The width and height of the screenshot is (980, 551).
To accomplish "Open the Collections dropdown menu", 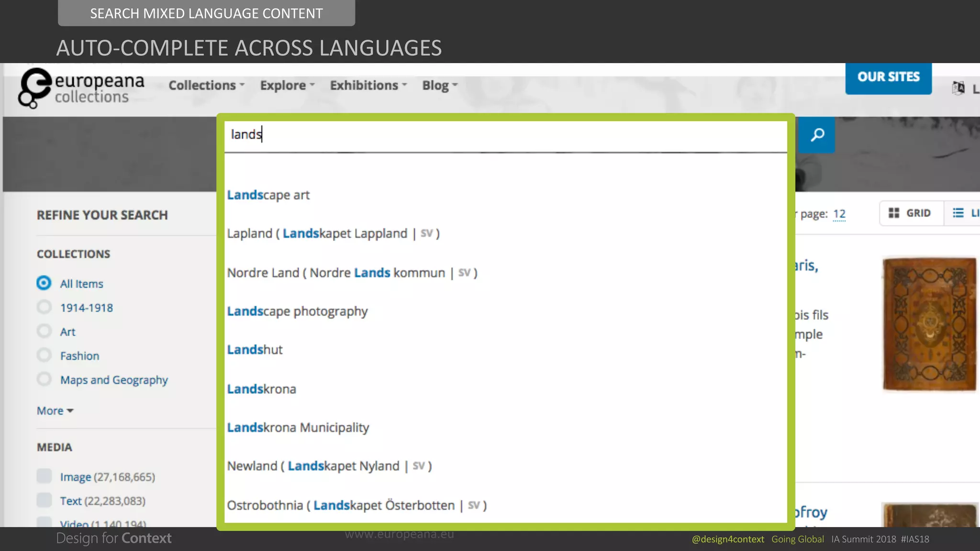I will [206, 85].
